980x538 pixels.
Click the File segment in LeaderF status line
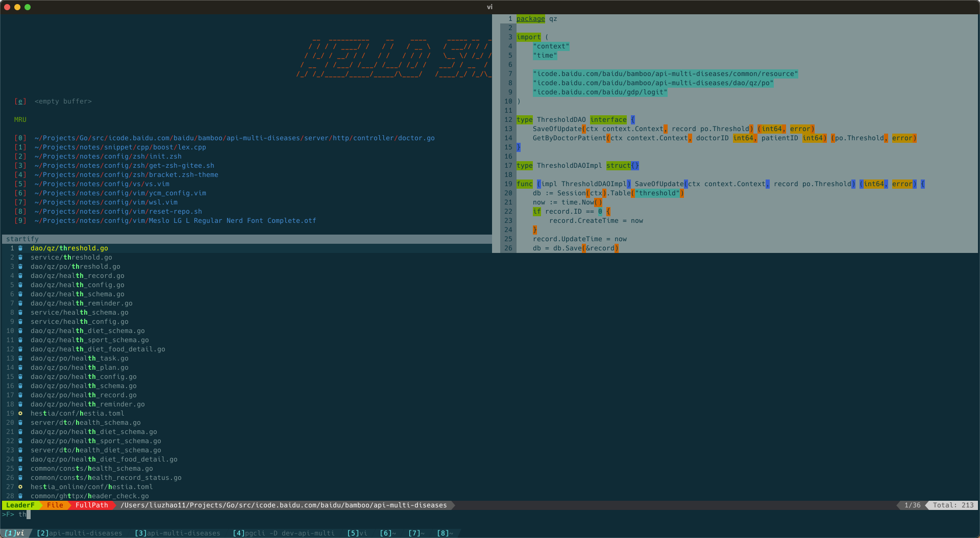tap(55, 505)
